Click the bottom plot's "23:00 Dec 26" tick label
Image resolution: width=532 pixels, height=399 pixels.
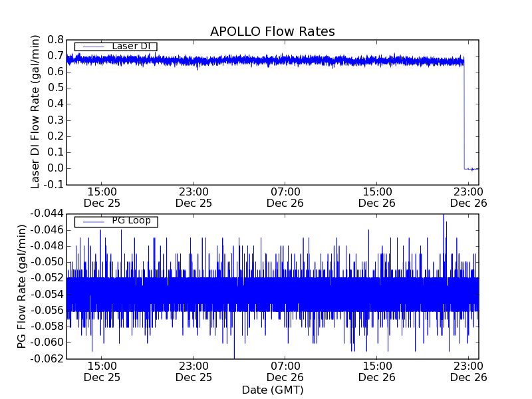(x=469, y=371)
